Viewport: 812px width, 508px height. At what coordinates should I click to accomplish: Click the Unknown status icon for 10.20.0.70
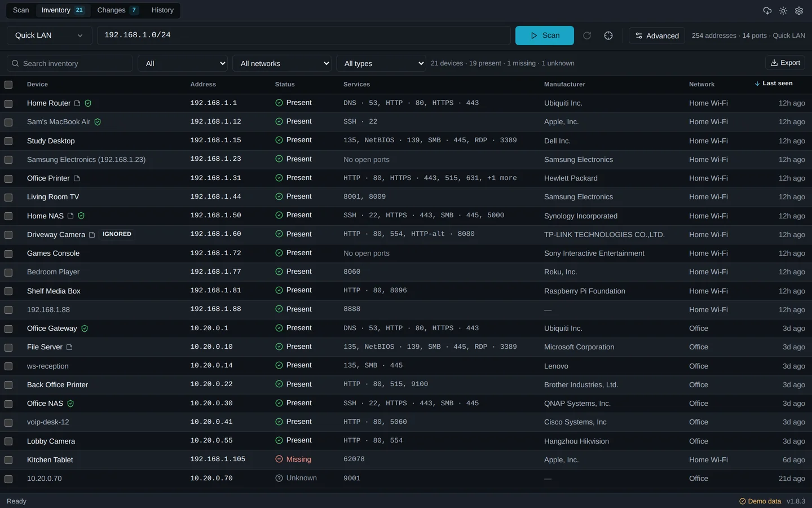279,478
